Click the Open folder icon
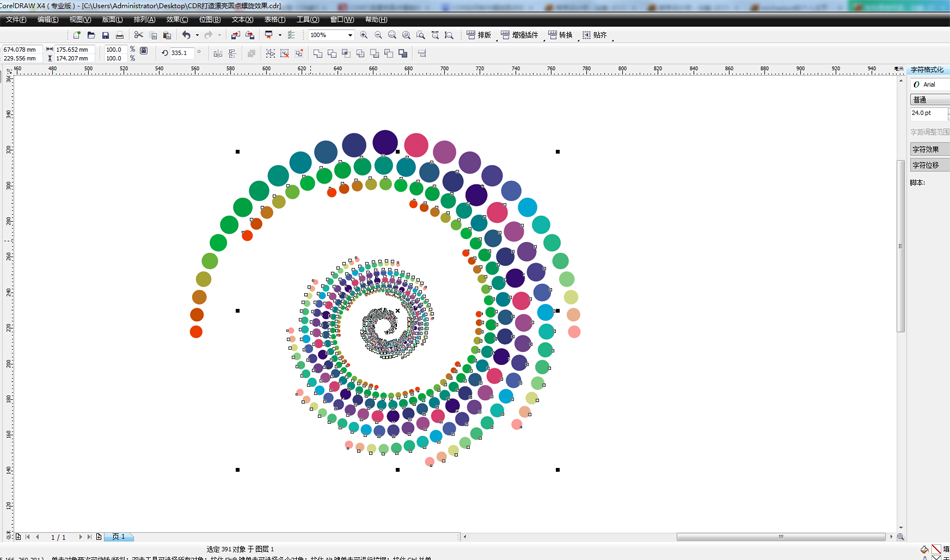950x560 pixels. coord(91,35)
